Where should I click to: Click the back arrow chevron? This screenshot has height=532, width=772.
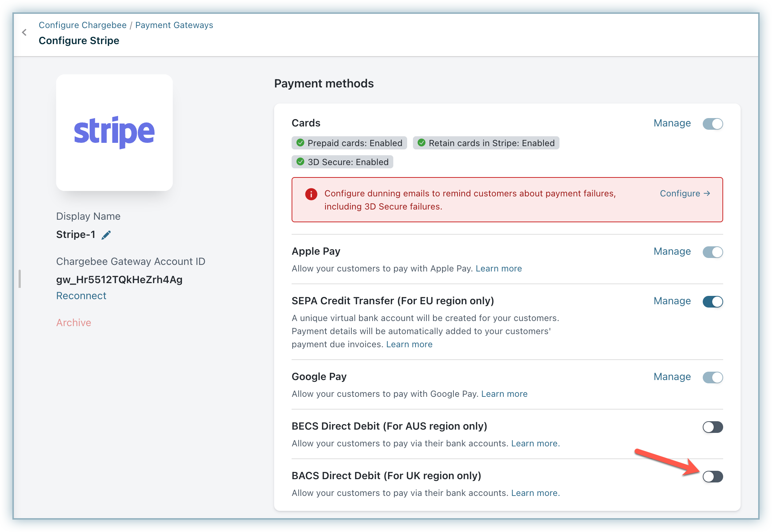click(x=24, y=32)
